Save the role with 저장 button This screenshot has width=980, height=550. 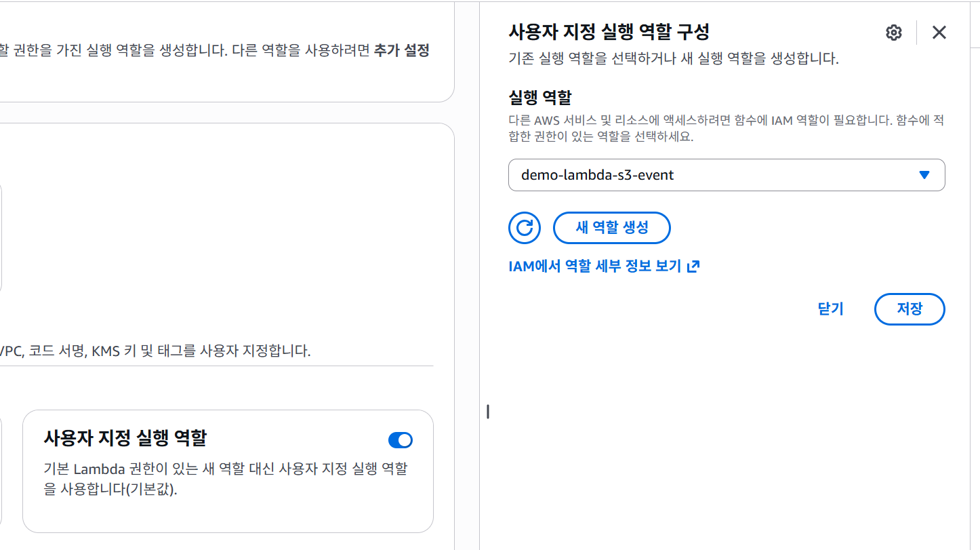click(x=910, y=309)
